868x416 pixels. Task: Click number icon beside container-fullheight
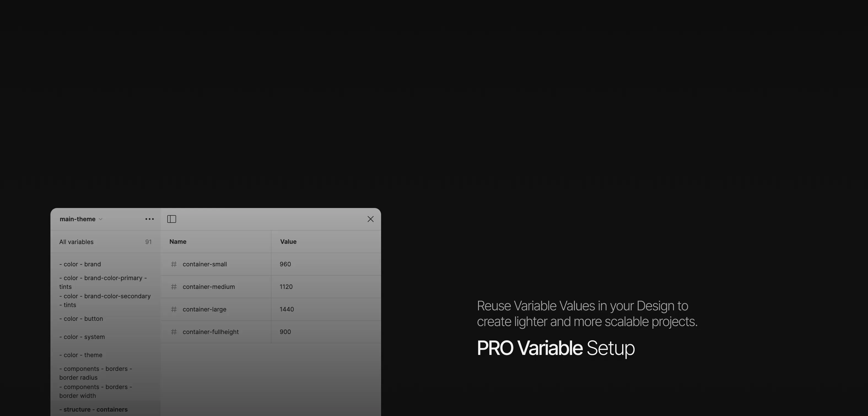pos(174,332)
